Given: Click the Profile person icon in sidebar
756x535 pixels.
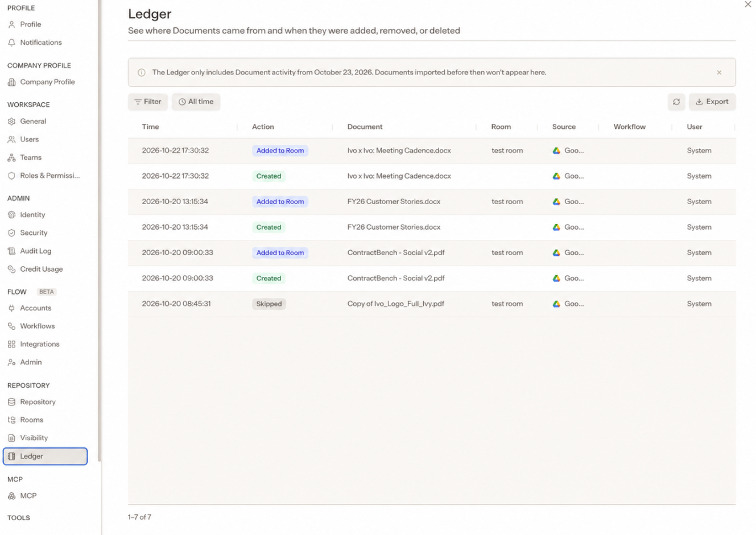Looking at the screenshot, I should click(11, 24).
